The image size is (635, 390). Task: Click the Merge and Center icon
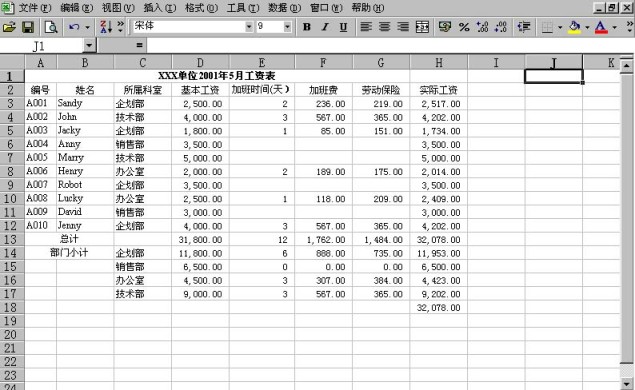422,27
